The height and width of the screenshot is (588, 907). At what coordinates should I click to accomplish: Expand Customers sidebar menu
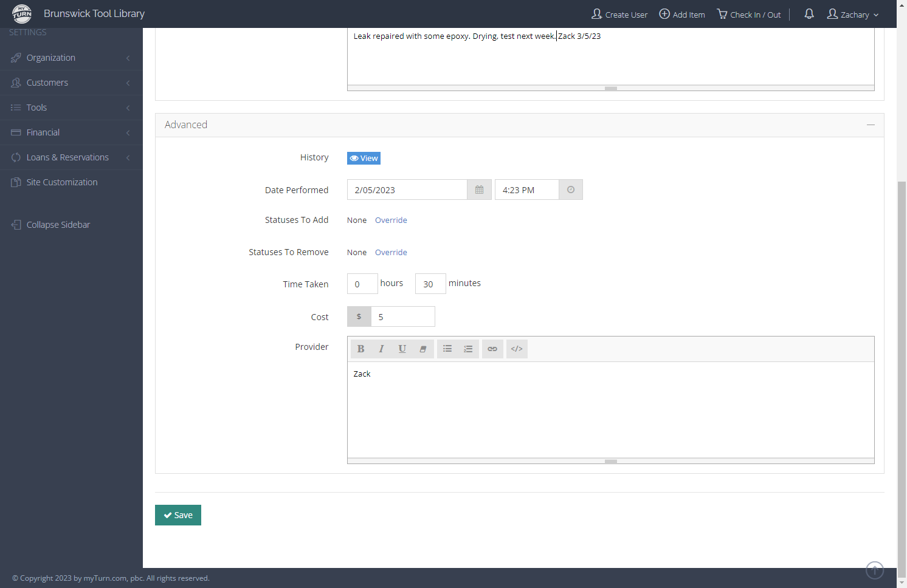tap(71, 83)
